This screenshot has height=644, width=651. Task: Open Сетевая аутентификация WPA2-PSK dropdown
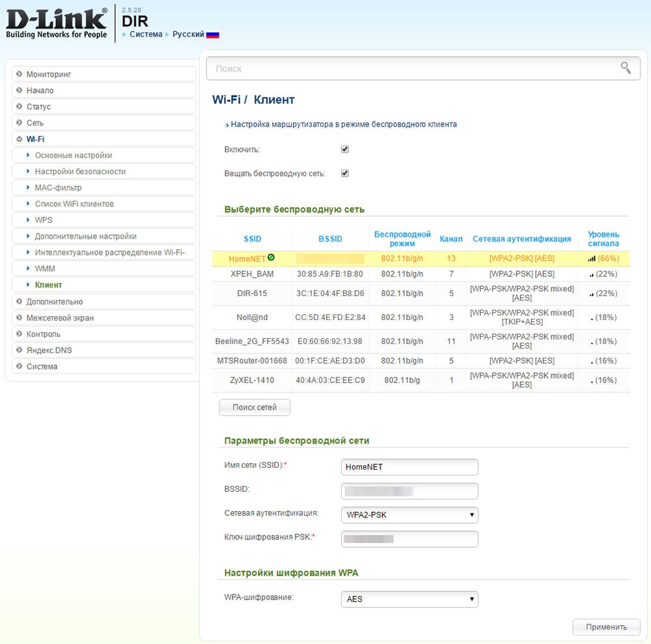tap(409, 515)
